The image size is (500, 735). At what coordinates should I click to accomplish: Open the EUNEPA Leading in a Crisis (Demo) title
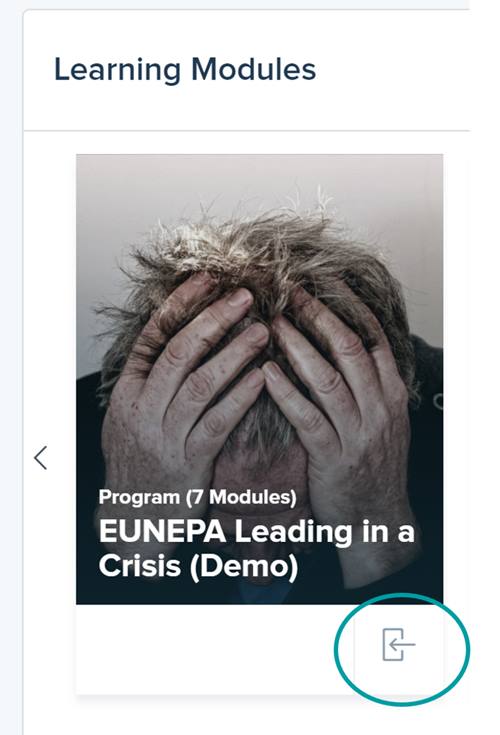click(x=256, y=548)
